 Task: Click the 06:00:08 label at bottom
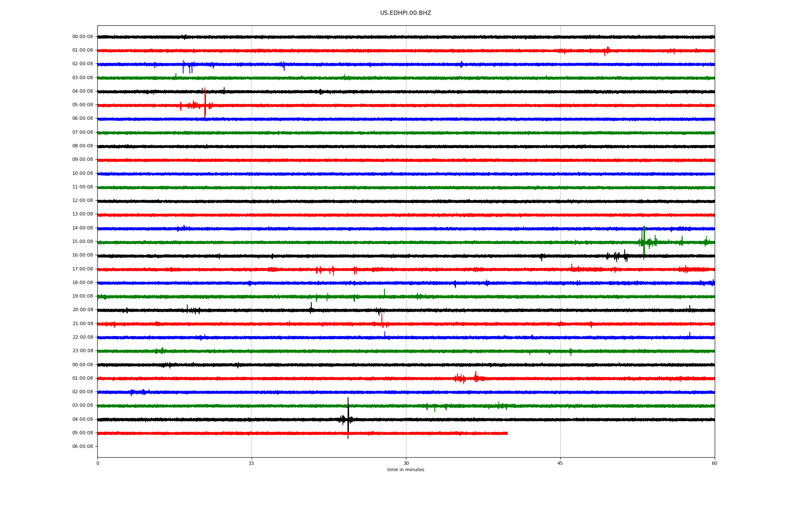(82, 446)
